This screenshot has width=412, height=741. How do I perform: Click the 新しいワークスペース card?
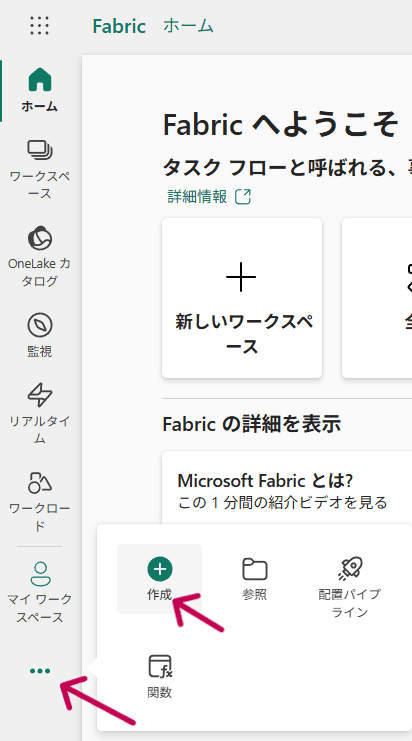[242, 298]
